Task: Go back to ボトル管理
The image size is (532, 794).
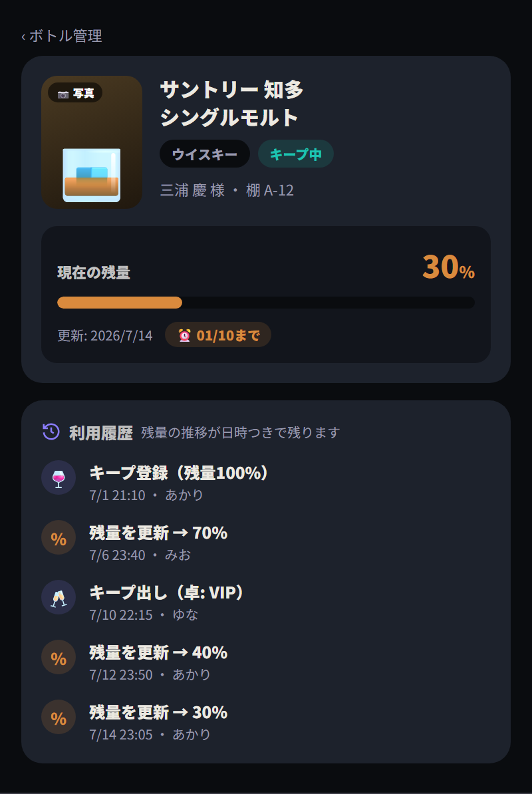Action: [x=62, y=36]
